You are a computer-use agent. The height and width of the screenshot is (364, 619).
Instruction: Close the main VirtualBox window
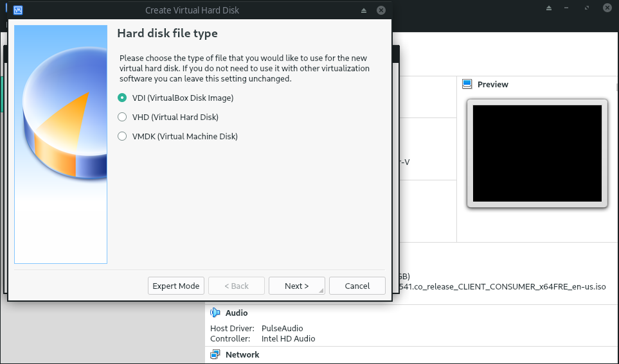pyautogui.click(x=607, y=8)
